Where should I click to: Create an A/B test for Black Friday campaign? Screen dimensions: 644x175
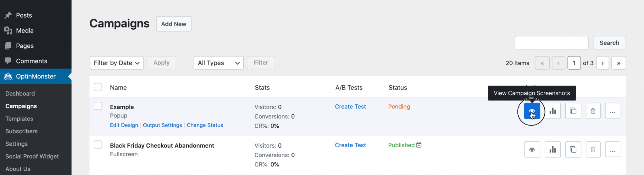click(x=350, y=145)
